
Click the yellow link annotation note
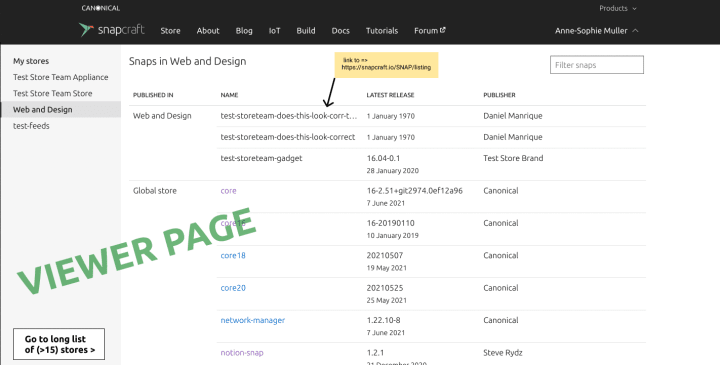386,65
